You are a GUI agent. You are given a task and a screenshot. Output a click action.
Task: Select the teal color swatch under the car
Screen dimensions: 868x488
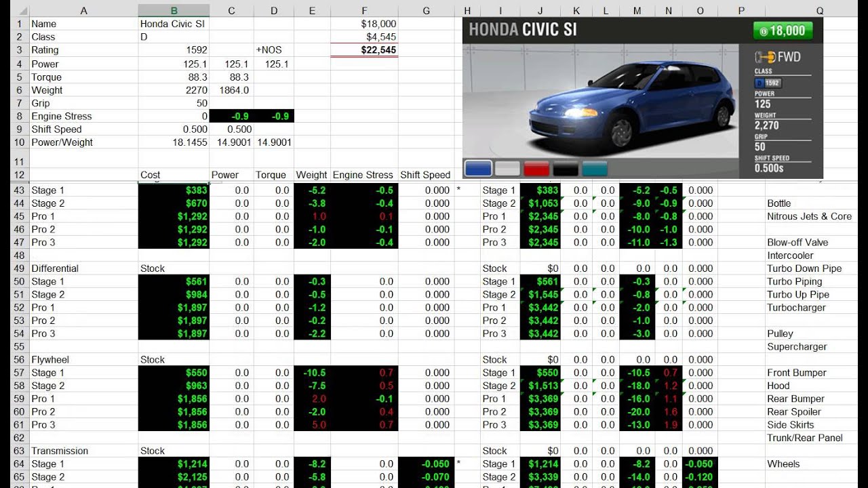(595, 168)
